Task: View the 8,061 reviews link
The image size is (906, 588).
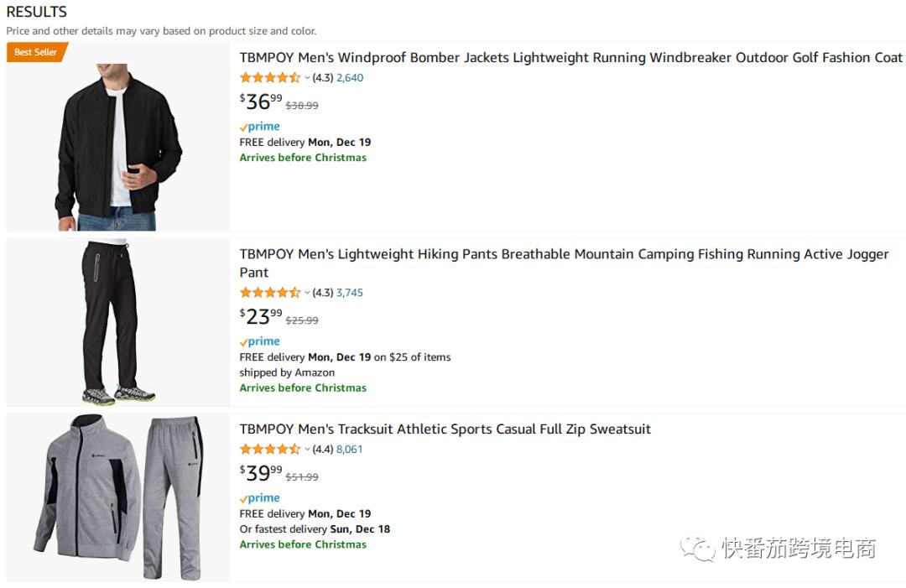Action: point(350,450)
